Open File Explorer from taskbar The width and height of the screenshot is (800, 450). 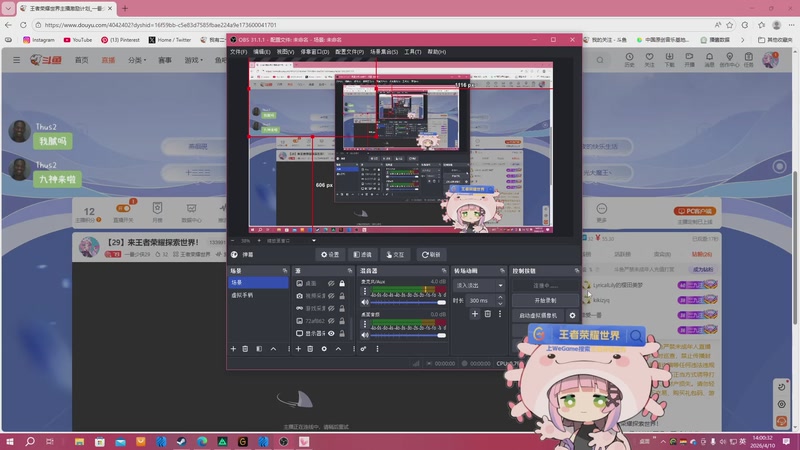[x=79, y=441]
